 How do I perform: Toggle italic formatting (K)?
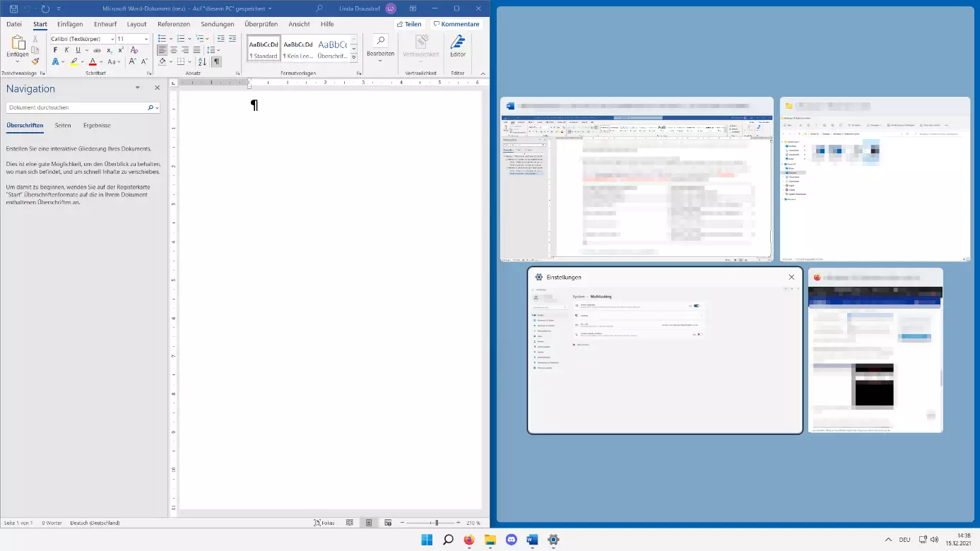click(66, 50)
